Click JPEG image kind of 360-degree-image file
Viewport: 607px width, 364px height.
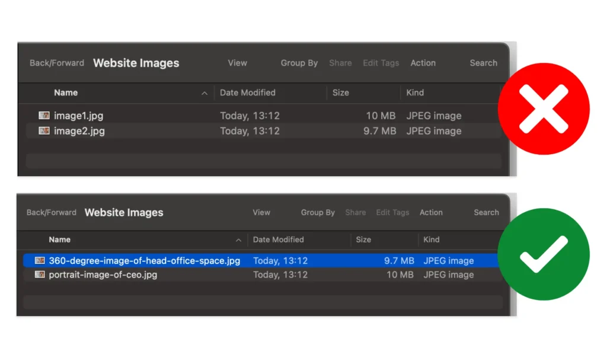(x=449, y=261)
